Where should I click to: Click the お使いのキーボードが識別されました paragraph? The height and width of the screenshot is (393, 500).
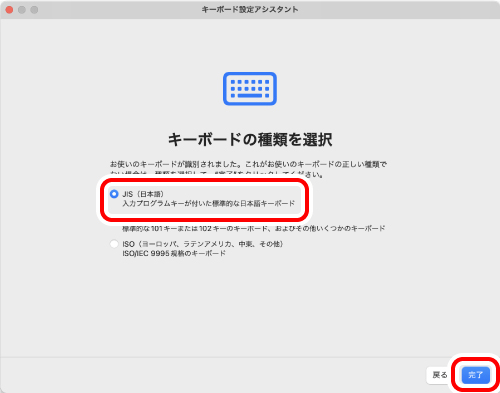pos(248,164)
